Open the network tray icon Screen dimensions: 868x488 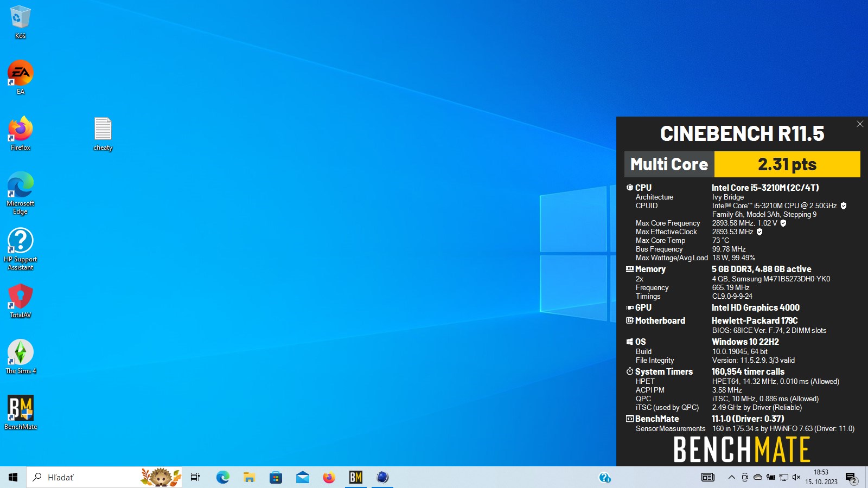(784, 477)
